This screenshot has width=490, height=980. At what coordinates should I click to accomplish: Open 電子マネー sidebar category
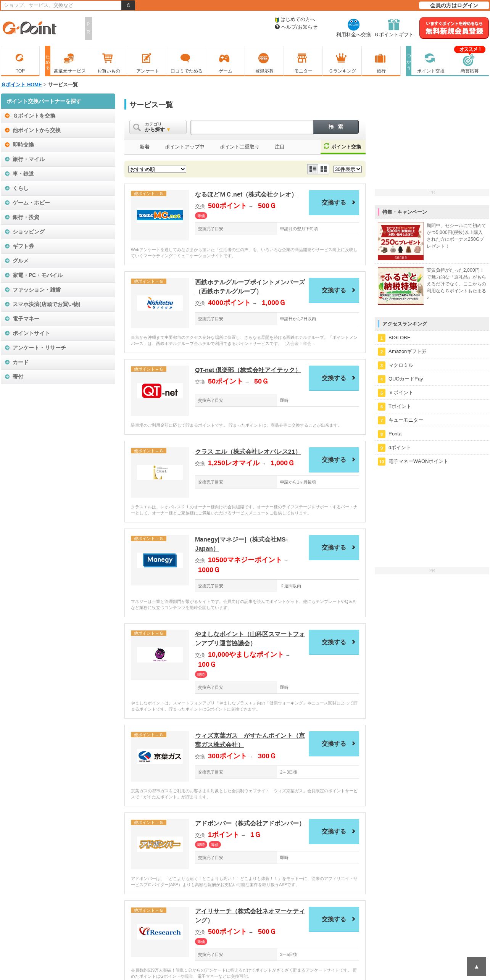pyautogui.click(x=58, y=319)
